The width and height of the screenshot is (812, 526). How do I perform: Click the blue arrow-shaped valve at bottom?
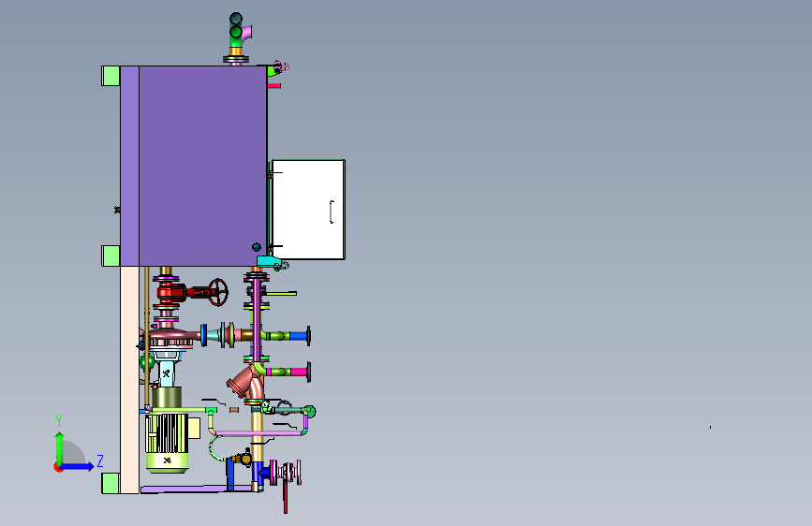click(263, 473)
